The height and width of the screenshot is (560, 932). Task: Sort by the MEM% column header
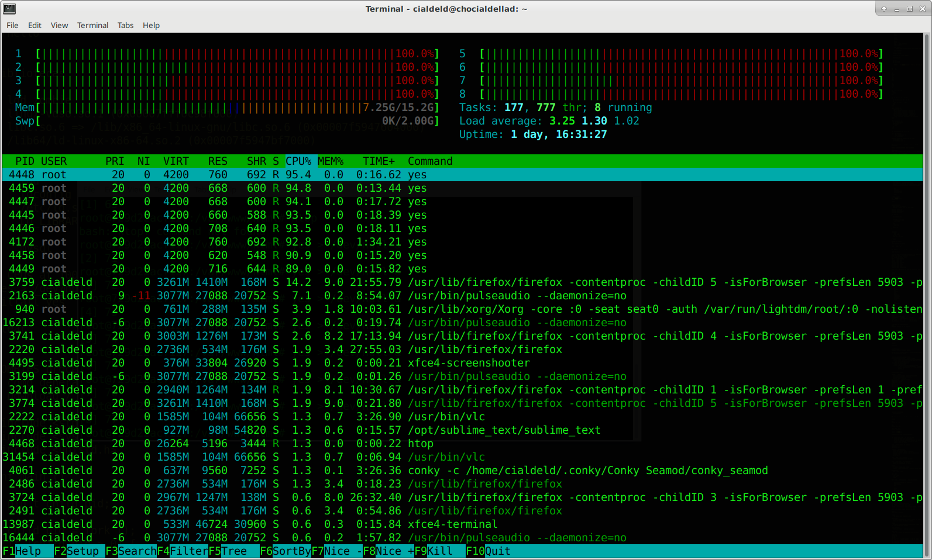pyautogui.click(x=331, y=161)
